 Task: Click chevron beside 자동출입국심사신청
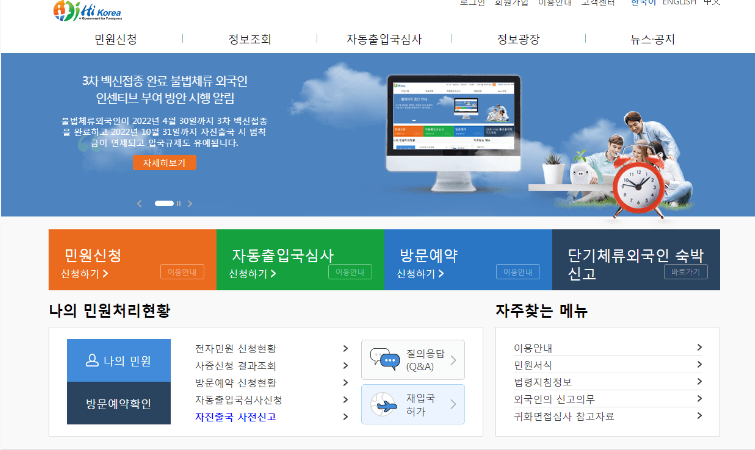[345, 400]
